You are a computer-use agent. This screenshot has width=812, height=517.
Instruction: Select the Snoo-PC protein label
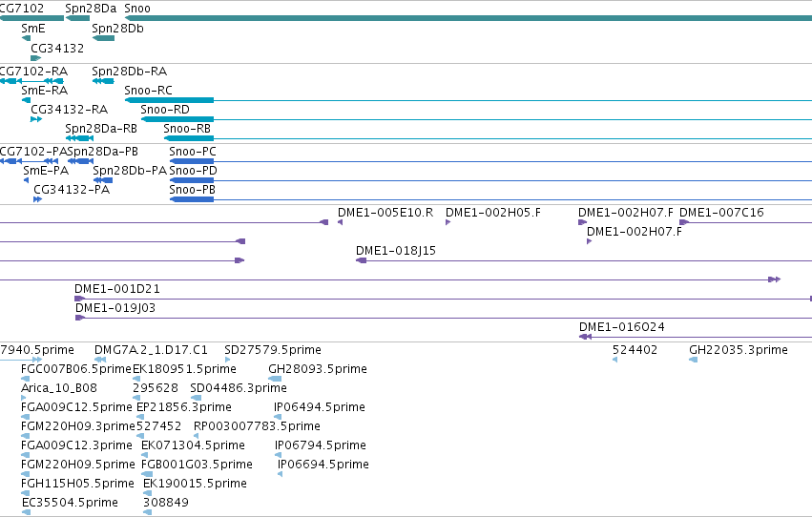193,152
